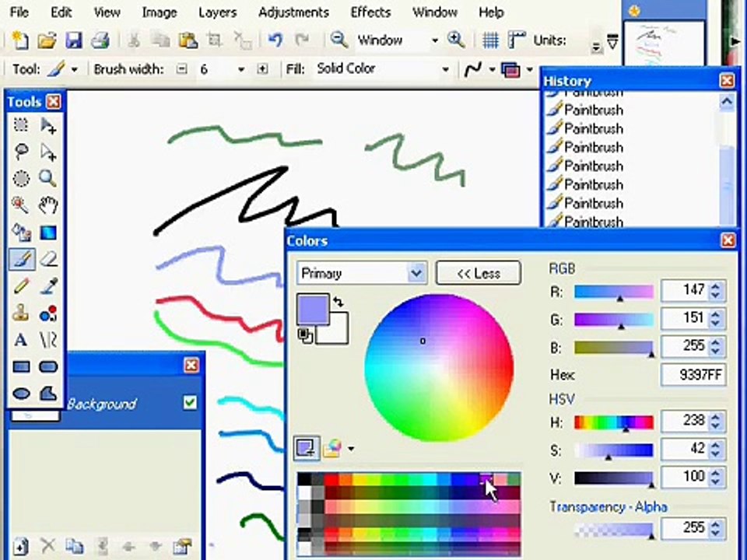Screen dimensions: 747x560
Task: Select the Move Selected Pixels tool
Action: pyautogui.click(x=48, y=125)
